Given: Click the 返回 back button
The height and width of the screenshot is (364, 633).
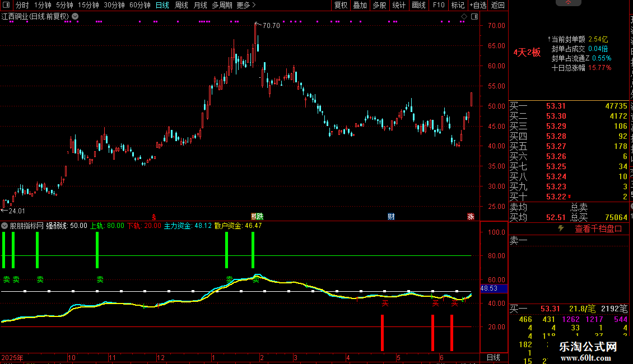Looking at the screenshot, I should 498,5.
